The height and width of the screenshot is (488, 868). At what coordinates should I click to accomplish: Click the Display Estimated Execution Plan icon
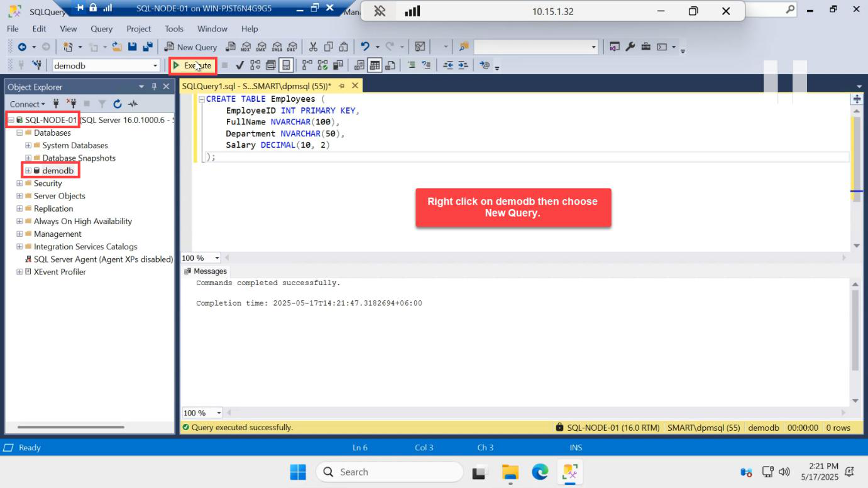255,65
